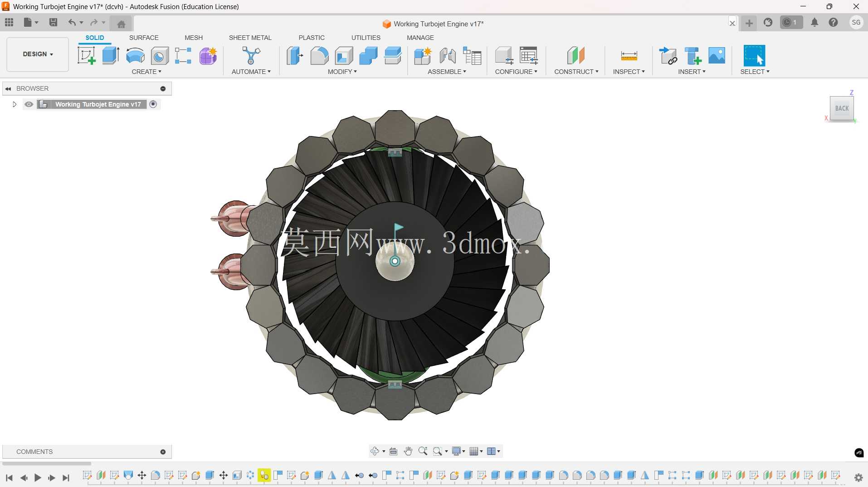868x487 pixels.
Task: Click the Configure Model icon
Action: click(x=504, y=56)
